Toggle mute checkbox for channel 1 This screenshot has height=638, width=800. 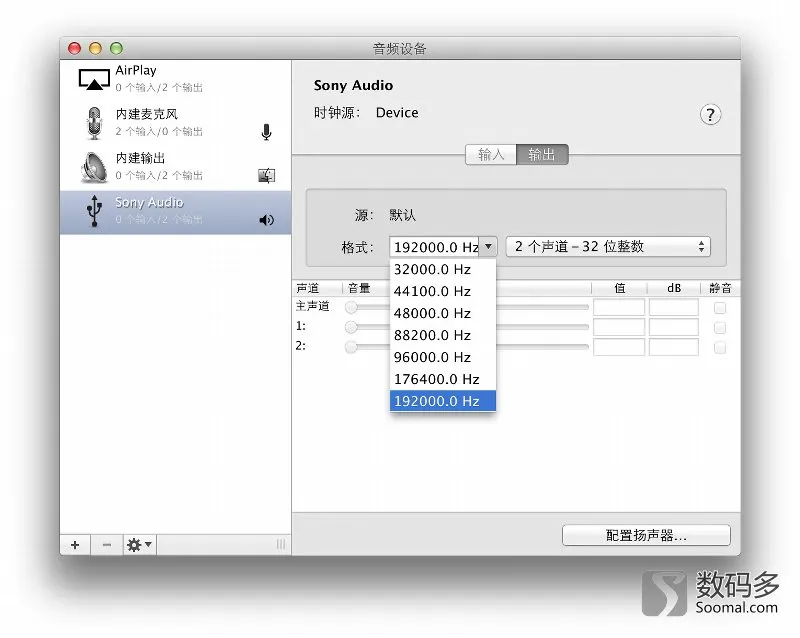(x=720, y=328)
